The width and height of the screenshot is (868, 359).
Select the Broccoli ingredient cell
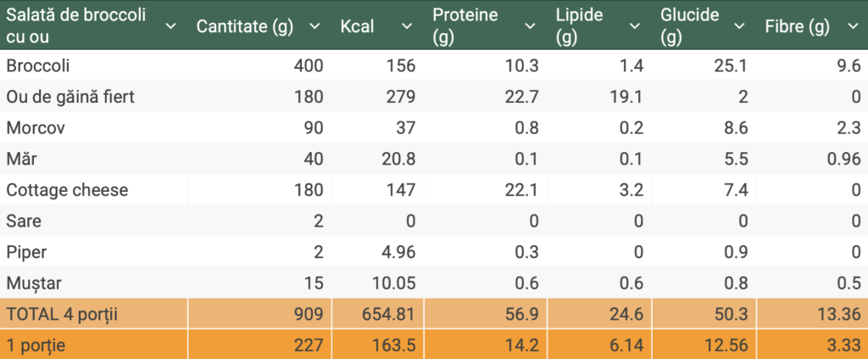38,65
